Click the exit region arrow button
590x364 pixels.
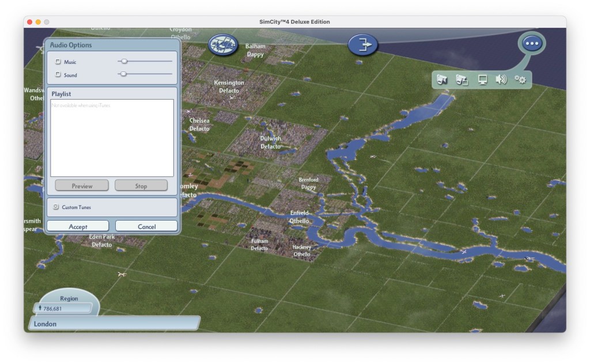tap(362, 45)
